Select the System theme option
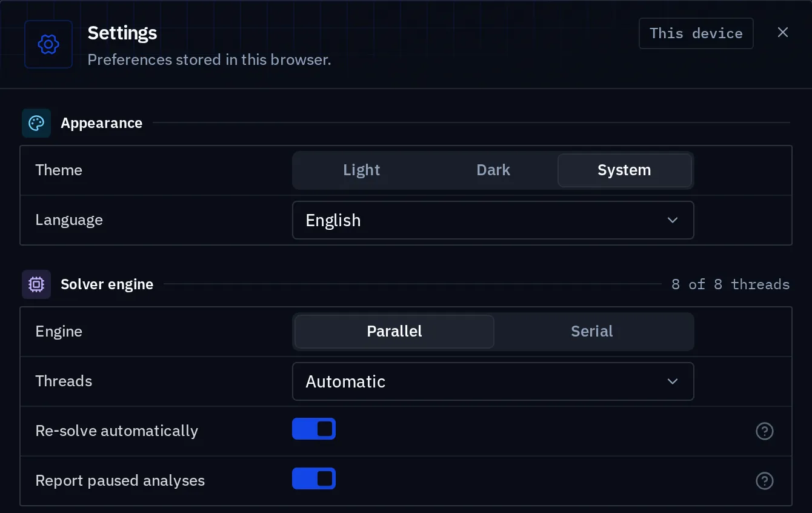Viewport: 812px width, 513px height. (x=625, y=170)
